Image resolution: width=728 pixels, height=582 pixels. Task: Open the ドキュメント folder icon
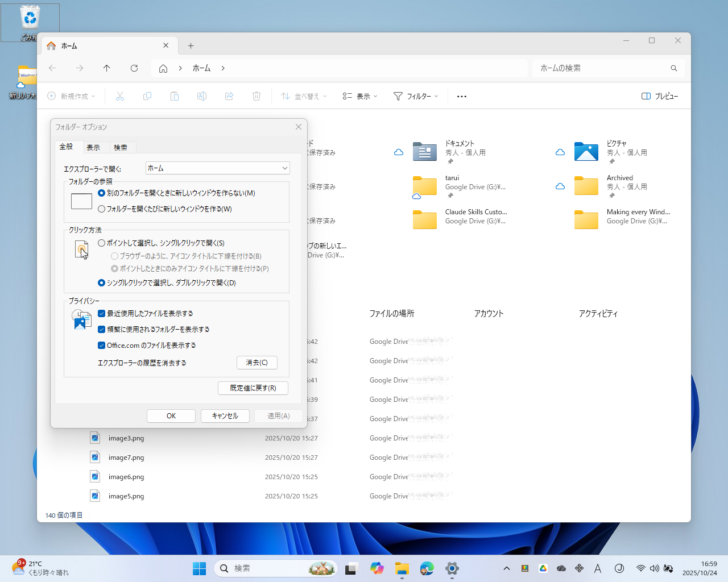coord(425,152)
